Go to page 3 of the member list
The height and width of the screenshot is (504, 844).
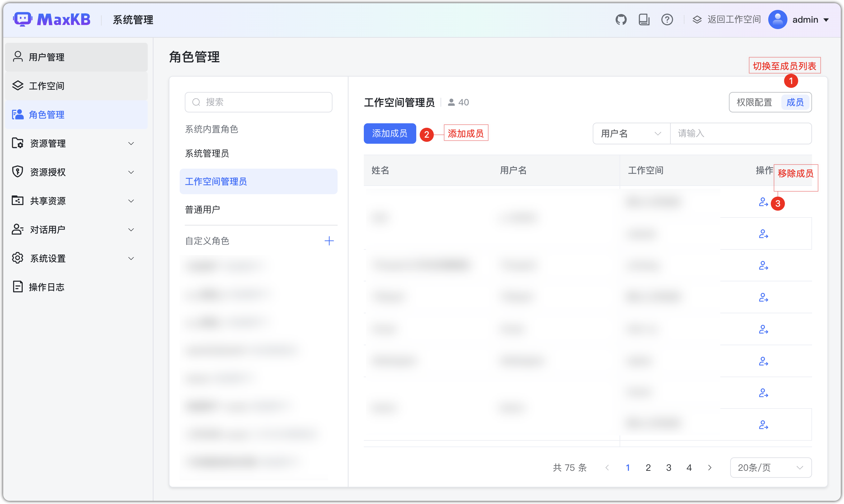(668, 467)
